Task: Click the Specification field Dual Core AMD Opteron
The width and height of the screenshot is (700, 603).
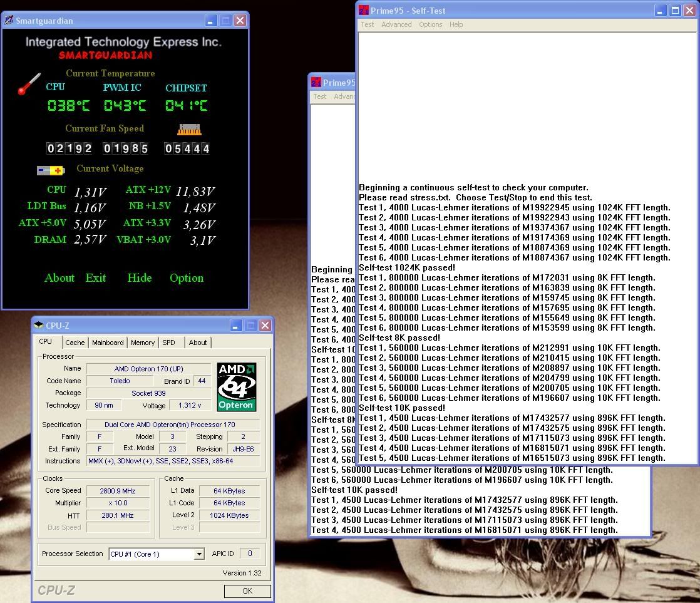Action: click(x=173, y=425)
